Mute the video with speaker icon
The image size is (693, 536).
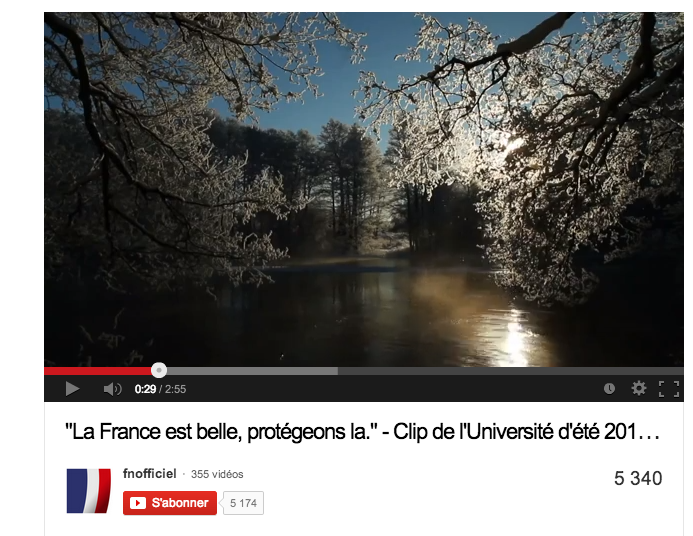click(112, 389)
